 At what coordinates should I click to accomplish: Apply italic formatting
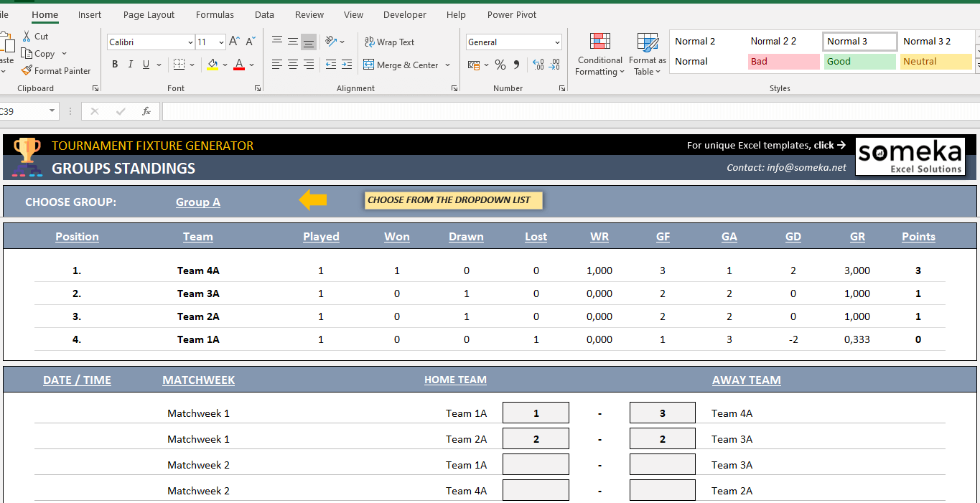coord(130,64)
